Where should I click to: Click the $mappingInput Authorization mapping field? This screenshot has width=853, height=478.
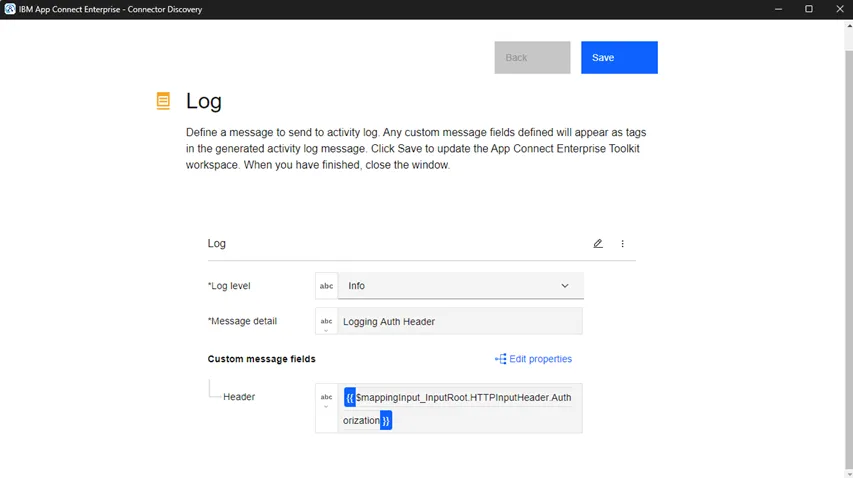point(460,408)
